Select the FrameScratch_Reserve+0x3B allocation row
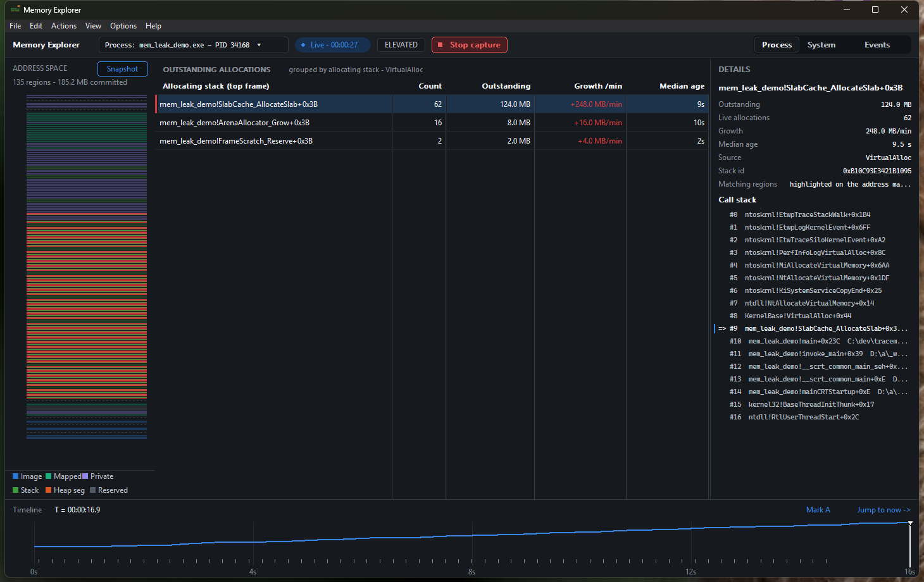 pos(432,141)
